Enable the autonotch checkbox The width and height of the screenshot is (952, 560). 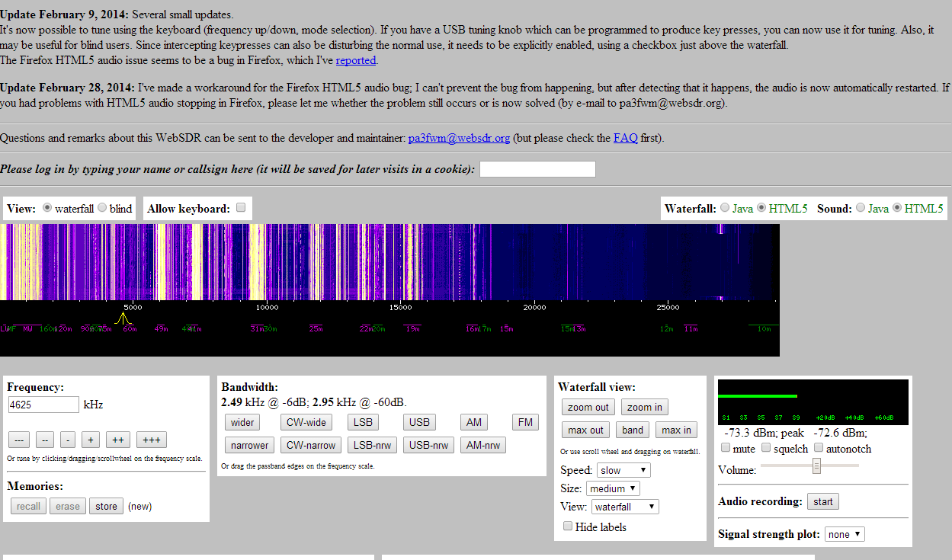click(x=819, y=448)
